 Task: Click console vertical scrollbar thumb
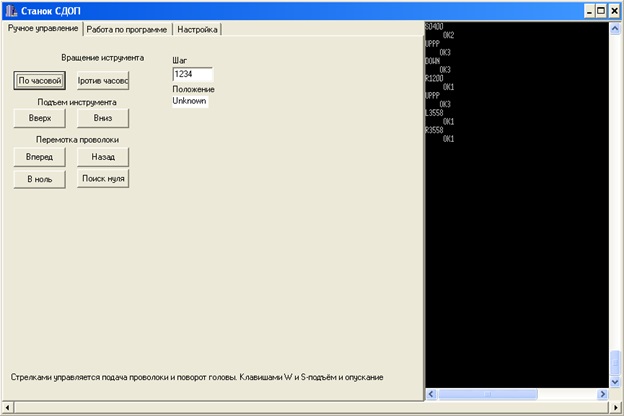(x=615, y=363)
